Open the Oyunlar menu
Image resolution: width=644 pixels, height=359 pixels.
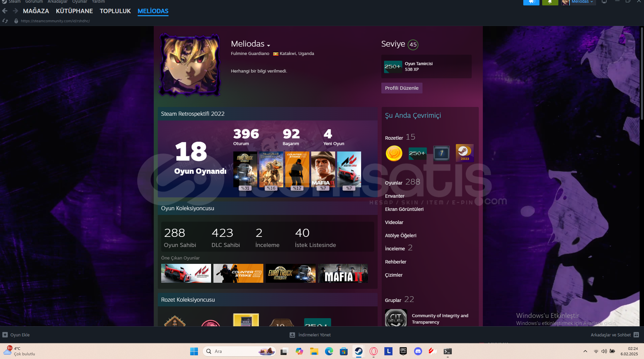click(80, 2)
